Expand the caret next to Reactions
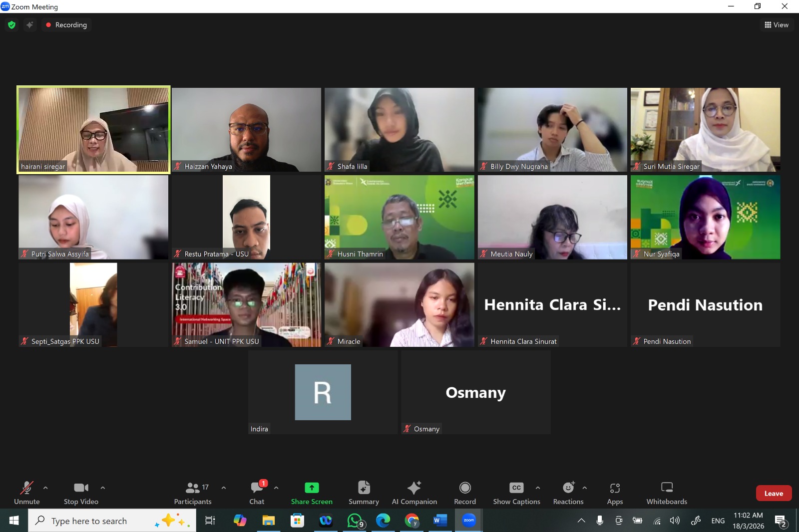799x532 pixels. point(585,488)
